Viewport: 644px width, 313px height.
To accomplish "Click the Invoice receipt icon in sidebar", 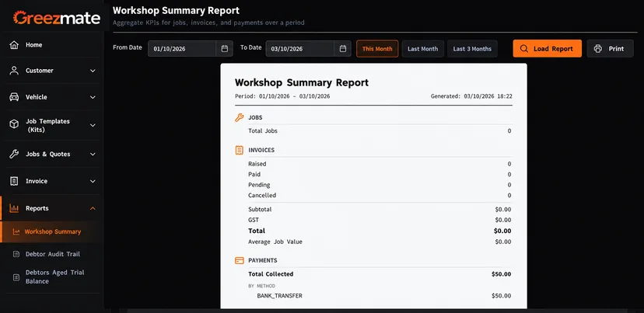I will click(14, 181).
